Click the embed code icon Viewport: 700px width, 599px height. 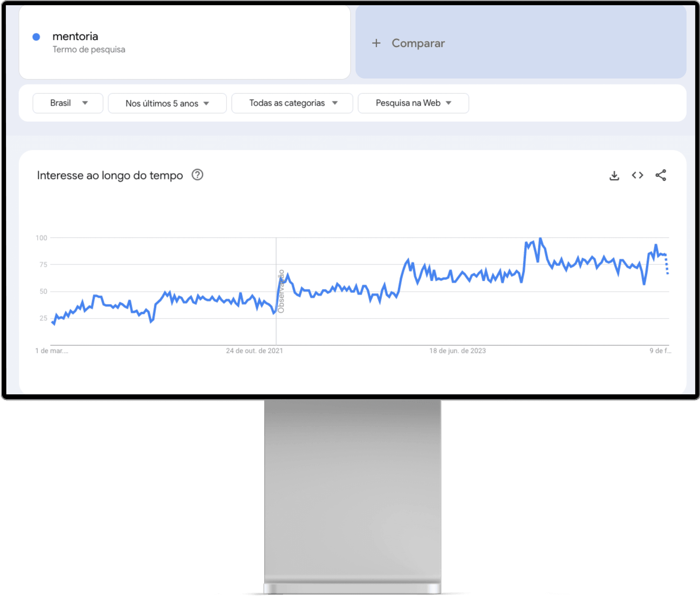coord(637,175)
